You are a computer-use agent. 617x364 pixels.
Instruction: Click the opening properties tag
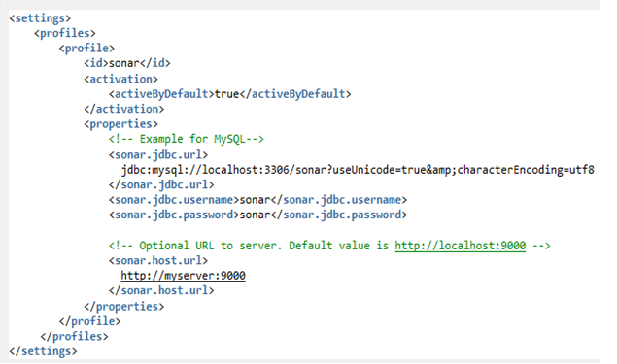(x=120, y=124)
